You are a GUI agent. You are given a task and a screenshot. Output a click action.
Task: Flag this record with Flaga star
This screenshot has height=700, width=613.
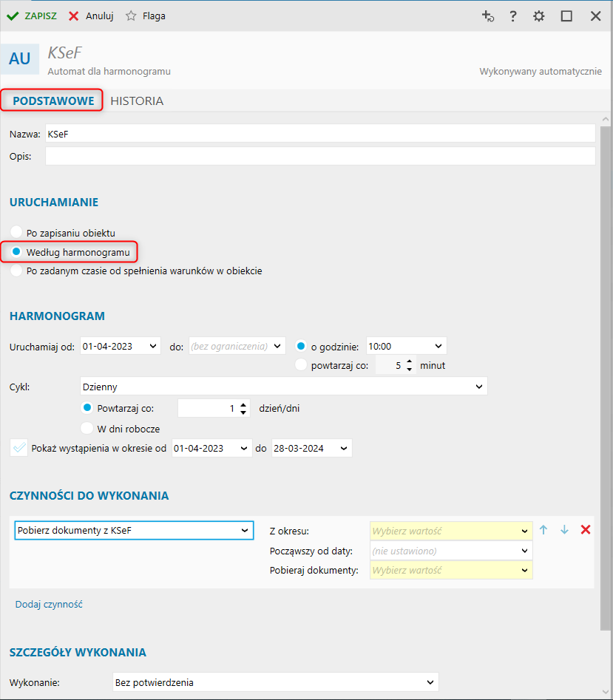tap(146, 16)
